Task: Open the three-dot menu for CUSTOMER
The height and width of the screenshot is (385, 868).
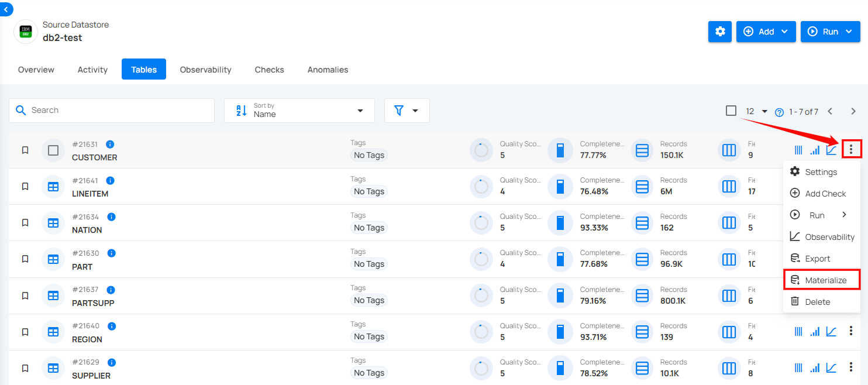Action: (x=851, y=150)
